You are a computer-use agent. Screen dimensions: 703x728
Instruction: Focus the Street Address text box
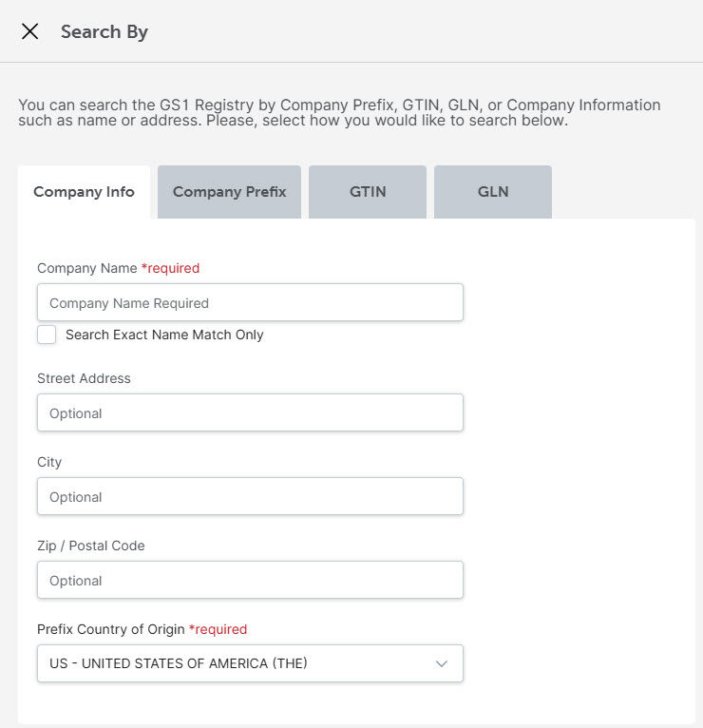250,413
